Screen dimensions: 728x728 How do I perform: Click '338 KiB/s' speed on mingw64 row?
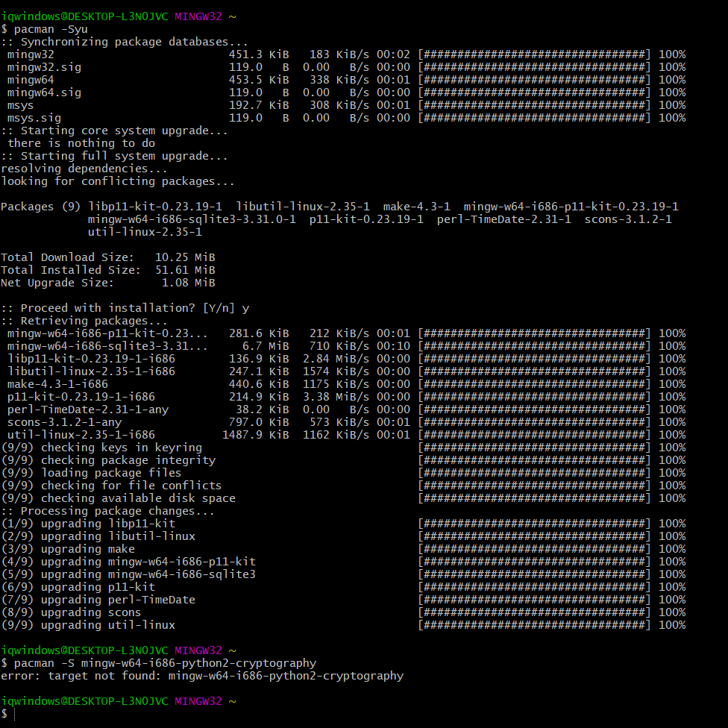point(339,80)
